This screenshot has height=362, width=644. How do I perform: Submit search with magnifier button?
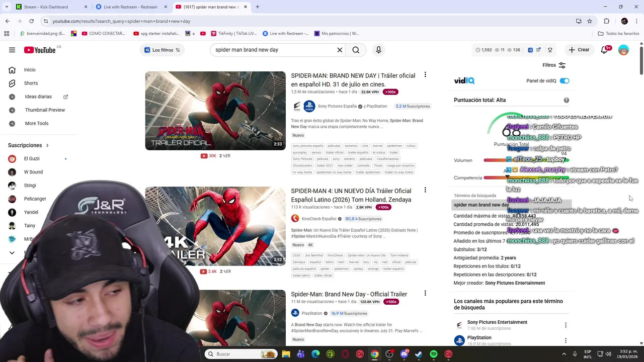point(356,50)
